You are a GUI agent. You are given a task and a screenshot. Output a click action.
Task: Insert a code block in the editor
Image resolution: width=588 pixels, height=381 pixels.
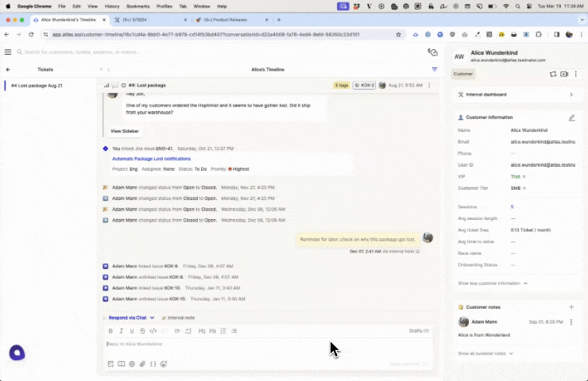[188, 331]
